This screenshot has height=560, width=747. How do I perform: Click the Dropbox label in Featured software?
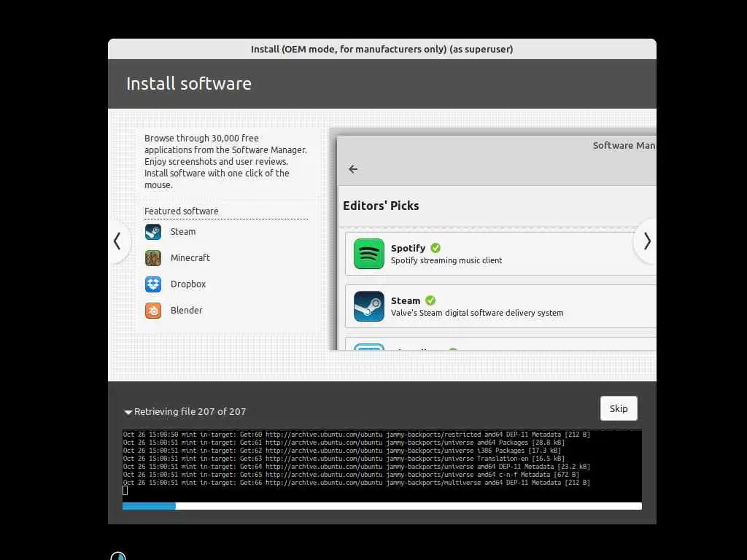point(188,284)
